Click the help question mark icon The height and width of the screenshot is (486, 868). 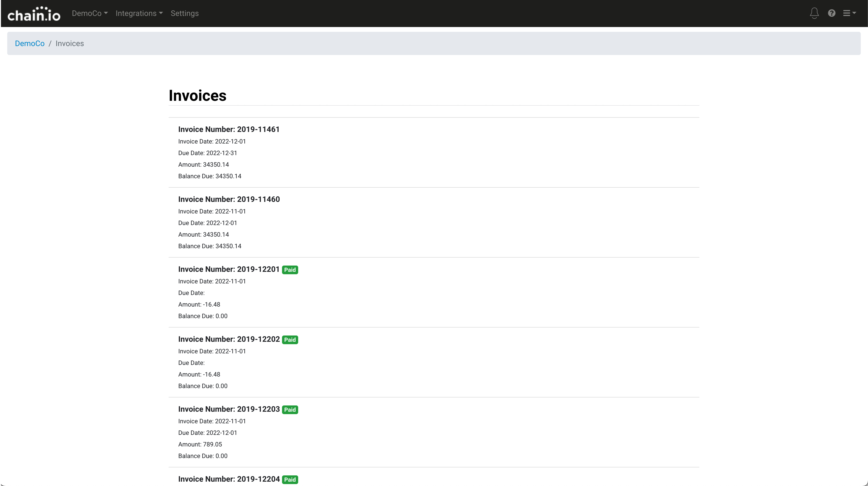coord(831,13)
